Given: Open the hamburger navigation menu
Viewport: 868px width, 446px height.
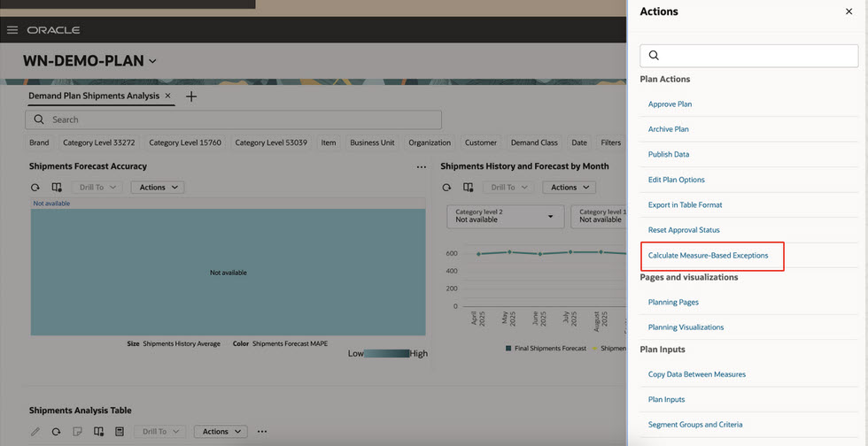Looking at the screenshot, I should coord(12,30).
